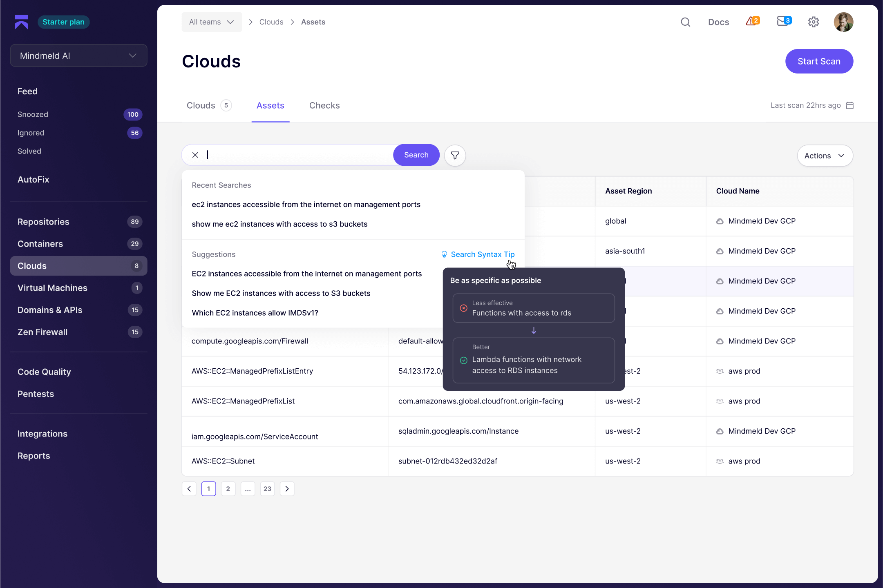Click the app logo in sidebar

21,22
